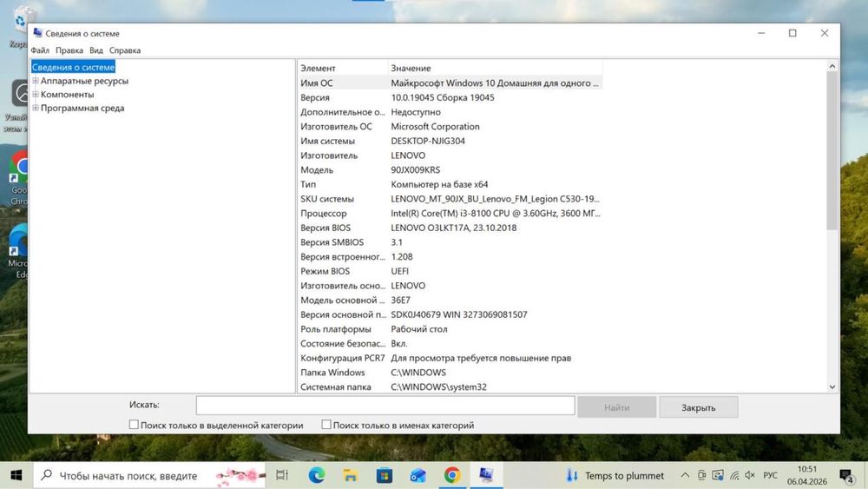Click the System Information title bar icon
Viewport: 868px width, 489px height.
(37, 33)
